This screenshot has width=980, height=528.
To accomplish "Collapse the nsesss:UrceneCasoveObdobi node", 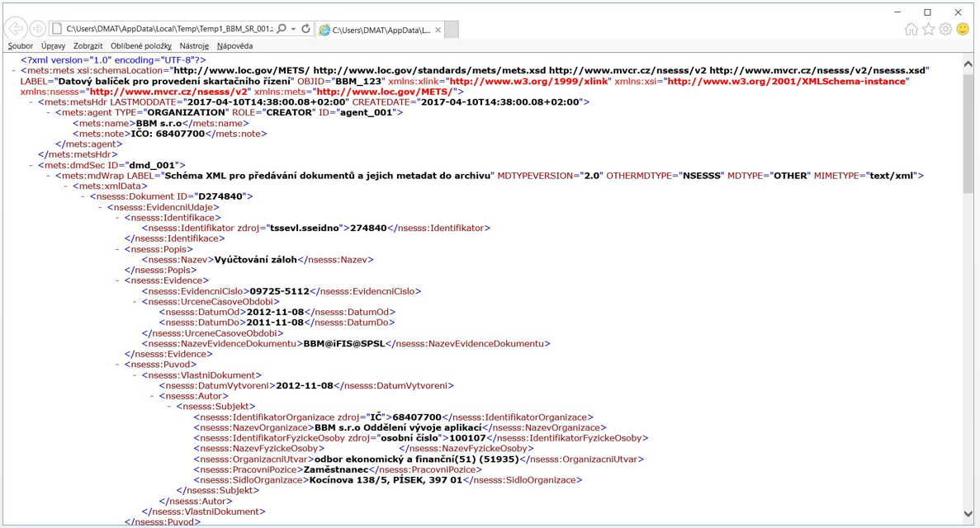I will coord(136,302).
